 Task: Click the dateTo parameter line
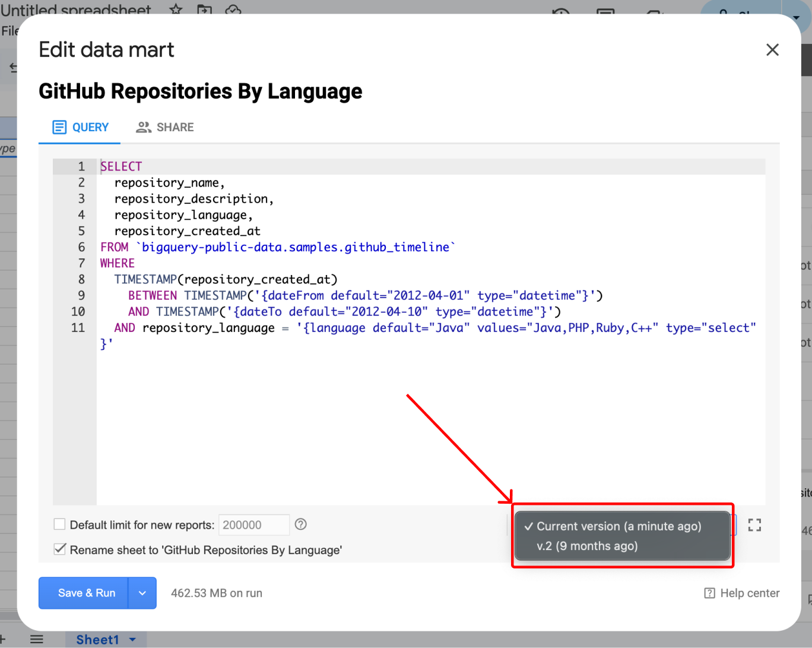tap(344, 311)
